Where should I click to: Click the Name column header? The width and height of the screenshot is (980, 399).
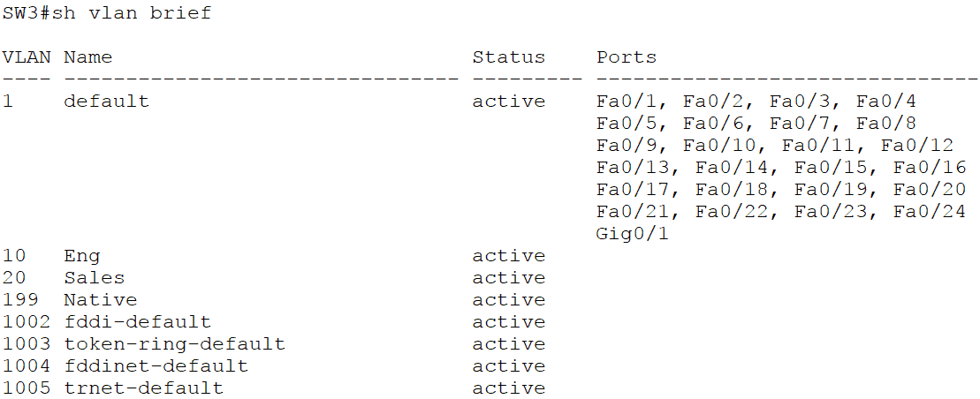87,57
